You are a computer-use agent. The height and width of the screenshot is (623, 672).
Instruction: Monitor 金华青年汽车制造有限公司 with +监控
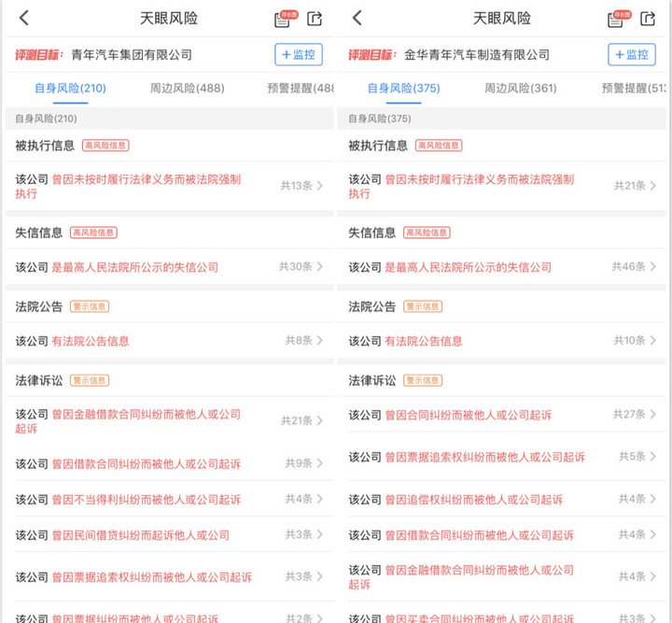(x=632, y=54)
